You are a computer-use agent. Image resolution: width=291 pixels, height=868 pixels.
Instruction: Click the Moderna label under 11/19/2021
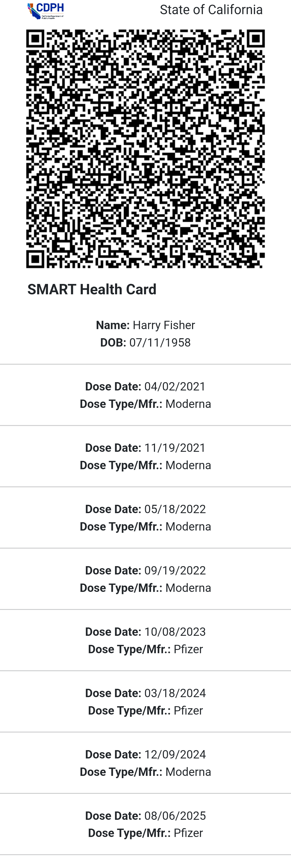coord(188,465)
